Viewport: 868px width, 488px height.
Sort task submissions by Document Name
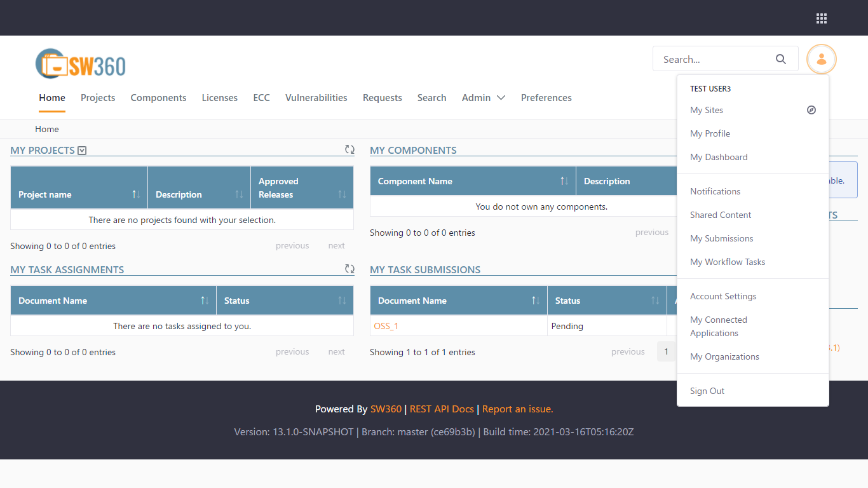(459, 301)
